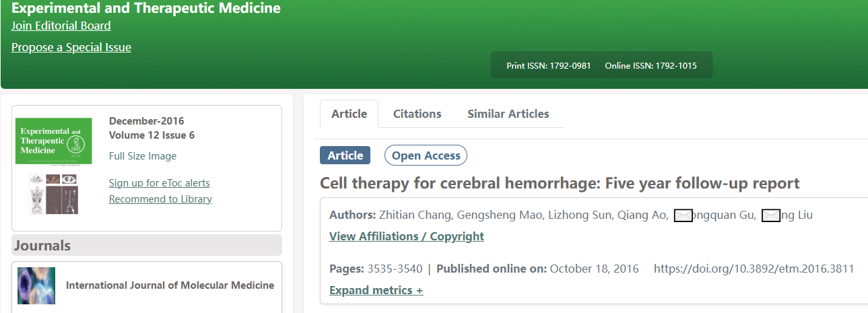The width and height of the screenshot is (868, 313).
Task: Click the International Journal of Molecular Medicine cover image
Action: pos(36,286)
